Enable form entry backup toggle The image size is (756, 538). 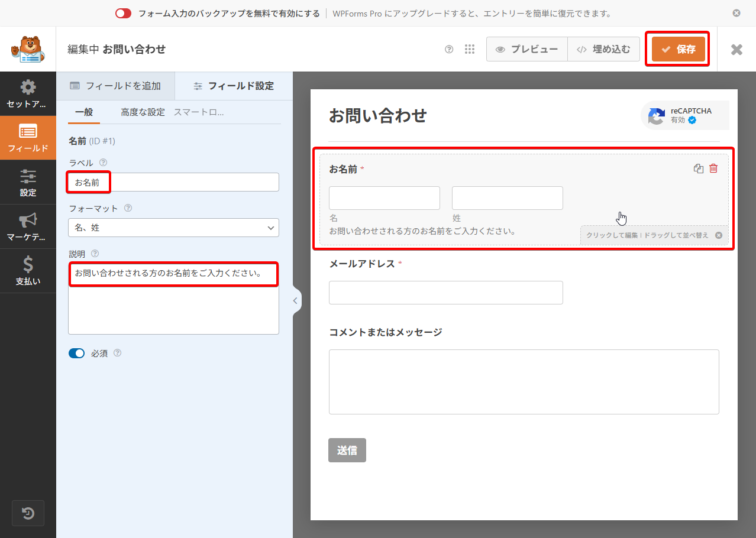pos(123,13)
